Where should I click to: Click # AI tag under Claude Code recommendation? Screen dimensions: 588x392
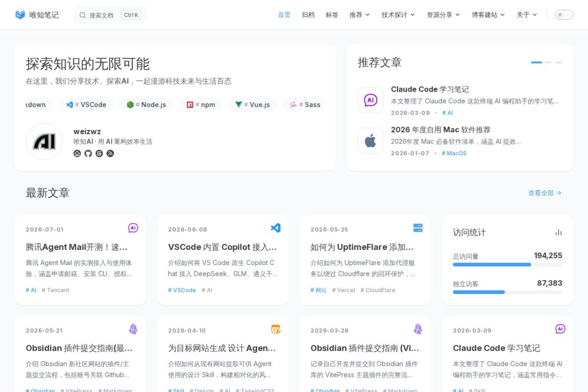coord(447,113)
